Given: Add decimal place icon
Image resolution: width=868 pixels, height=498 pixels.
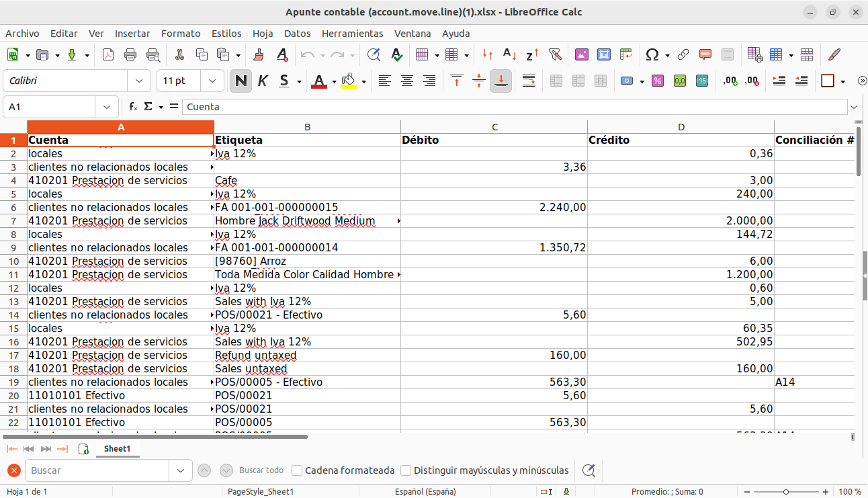Looking at the screenshot, I should (730, 81).
